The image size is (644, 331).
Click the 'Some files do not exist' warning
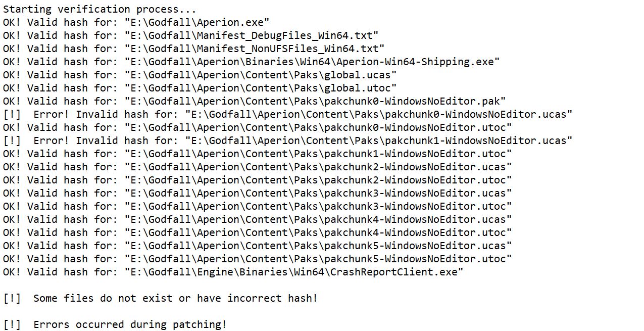161,298
